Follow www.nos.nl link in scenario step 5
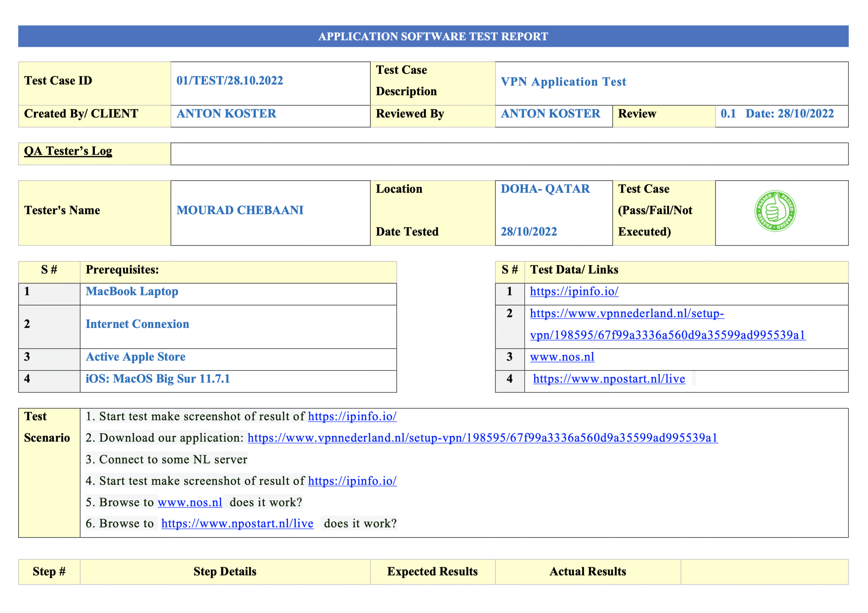This screenshot has width=868, height=613. click(x=190, y=502)
